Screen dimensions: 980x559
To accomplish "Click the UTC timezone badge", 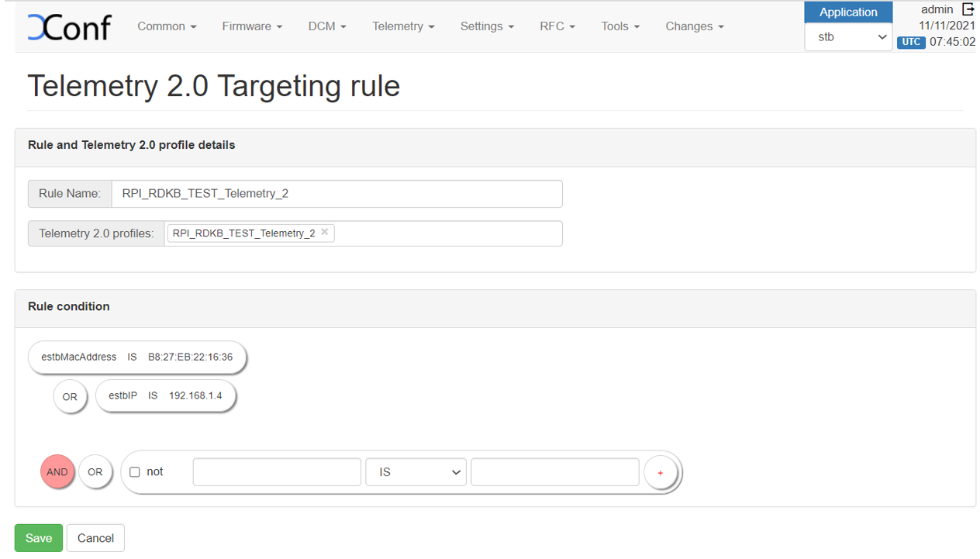I will click(911, 42).
